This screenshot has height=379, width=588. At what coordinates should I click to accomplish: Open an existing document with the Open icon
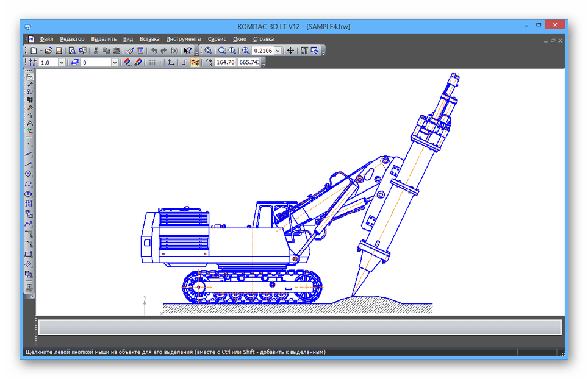click(48, 51)
